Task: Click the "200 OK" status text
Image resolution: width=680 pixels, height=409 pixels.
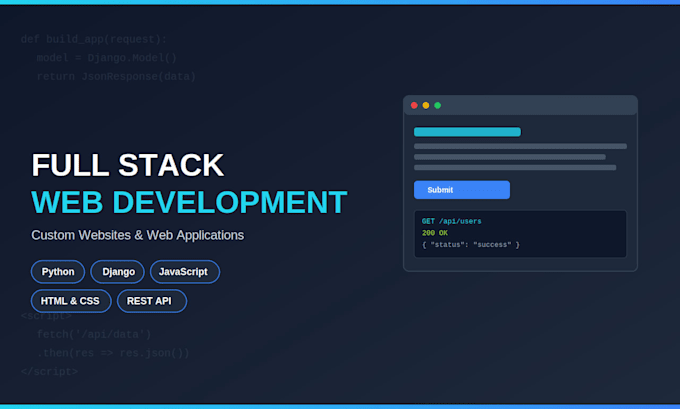Action: click(x=435, y=233)
